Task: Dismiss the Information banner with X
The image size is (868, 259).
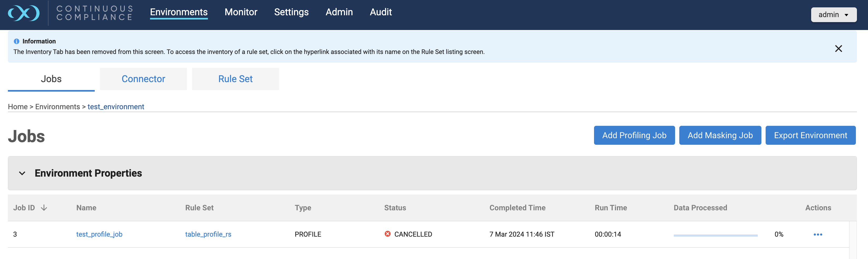Action: click(x=838, y=48)
